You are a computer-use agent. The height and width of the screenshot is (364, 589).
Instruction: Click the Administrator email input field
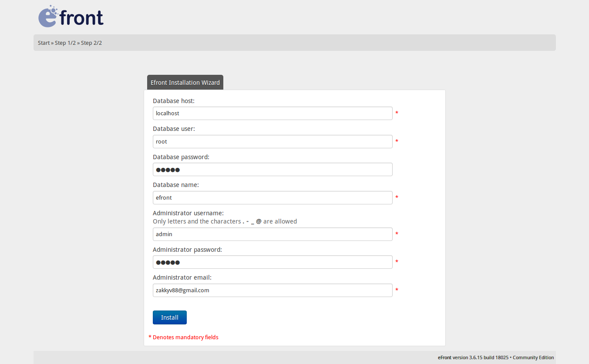[x=273, y=291]
